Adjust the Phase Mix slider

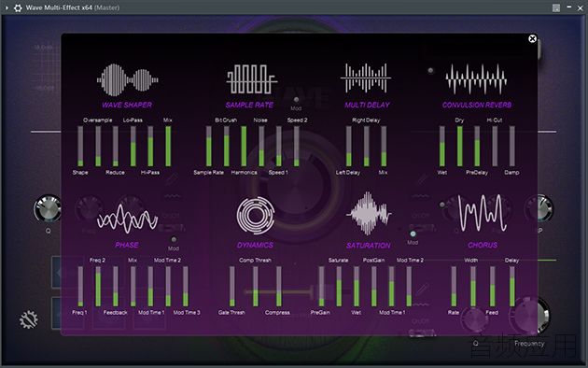tap(133, 286)
